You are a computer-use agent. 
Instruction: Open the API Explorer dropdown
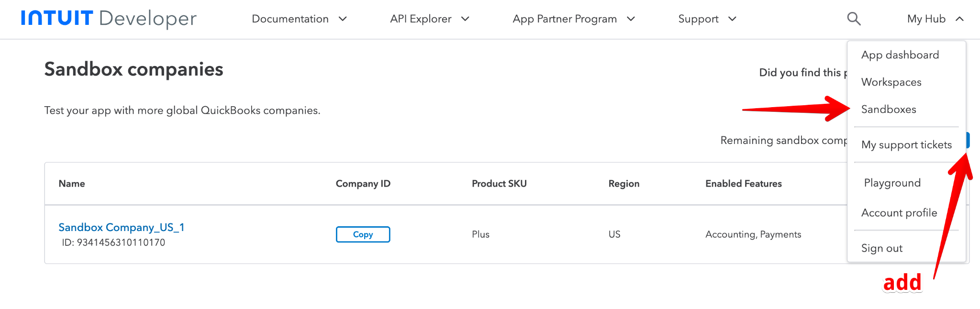tap(429, 19)
